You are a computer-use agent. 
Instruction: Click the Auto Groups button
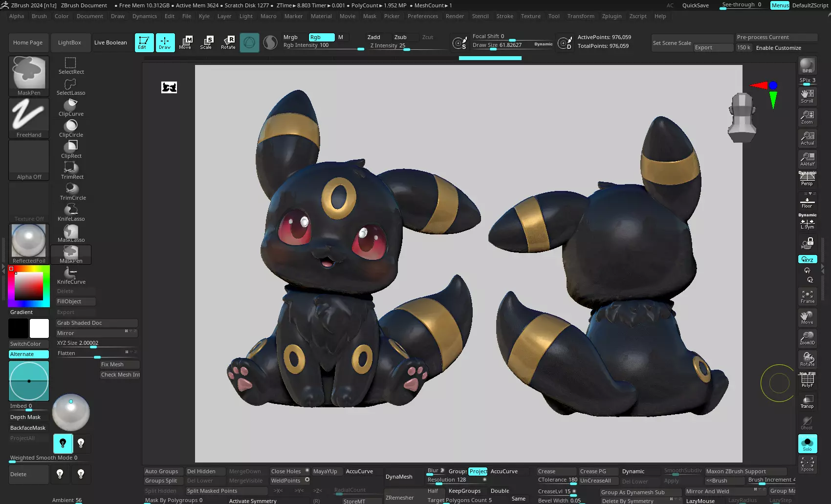(x=163, y=471)
